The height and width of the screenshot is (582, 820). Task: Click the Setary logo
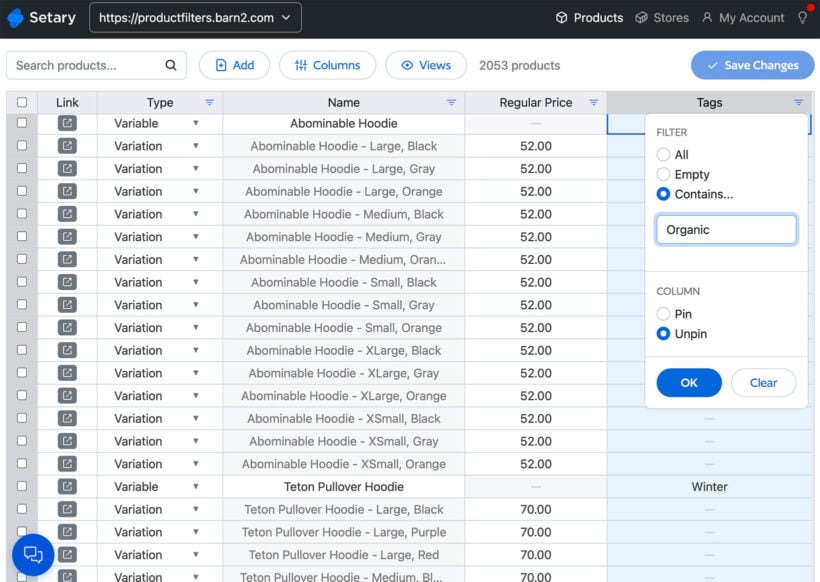coord(42,18)
